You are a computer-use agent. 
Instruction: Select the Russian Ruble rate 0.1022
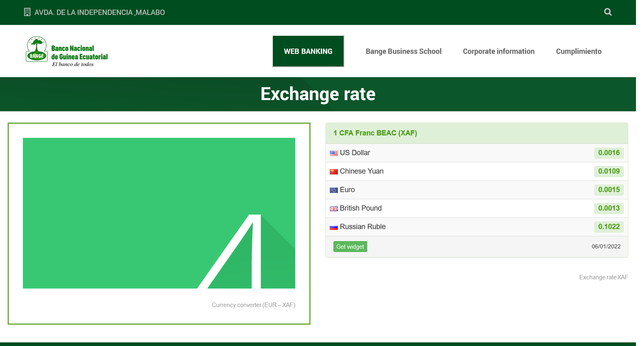[609, 227]
